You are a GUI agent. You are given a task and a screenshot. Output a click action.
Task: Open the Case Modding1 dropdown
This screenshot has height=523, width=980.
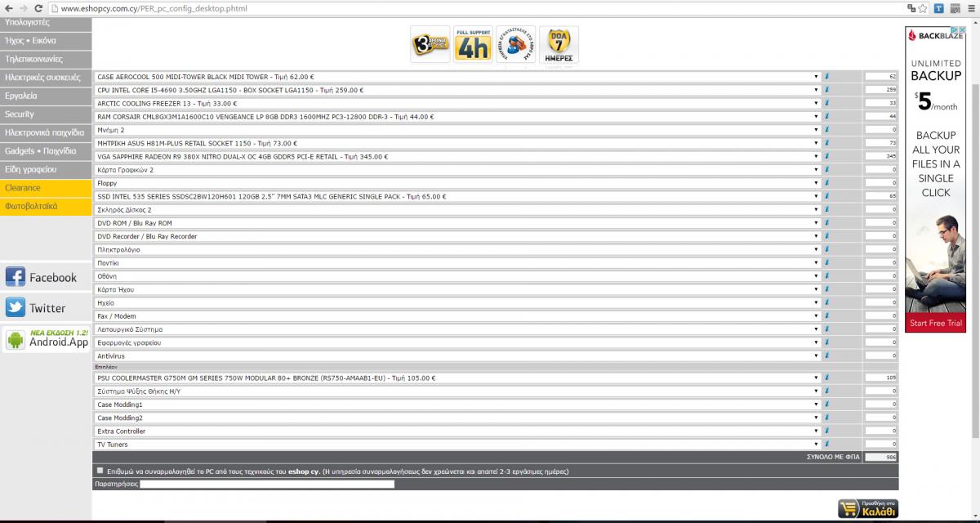pos(457,405)
